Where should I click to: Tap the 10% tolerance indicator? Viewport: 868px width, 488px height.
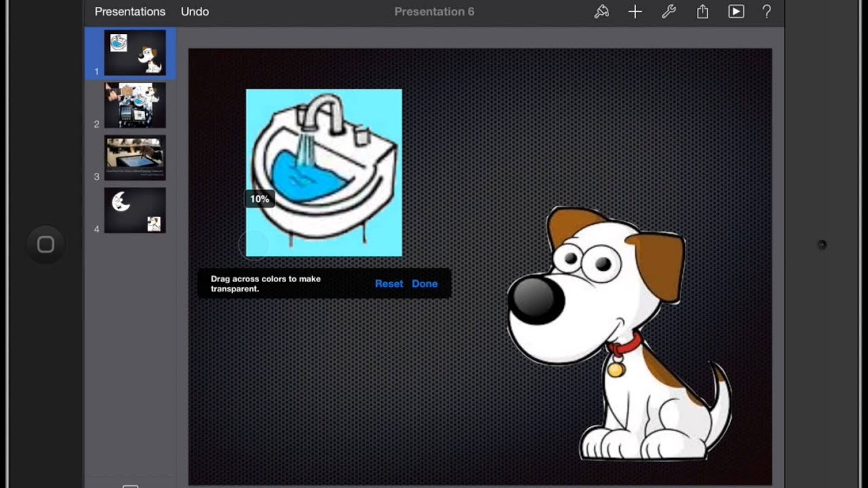coord(260,199)
